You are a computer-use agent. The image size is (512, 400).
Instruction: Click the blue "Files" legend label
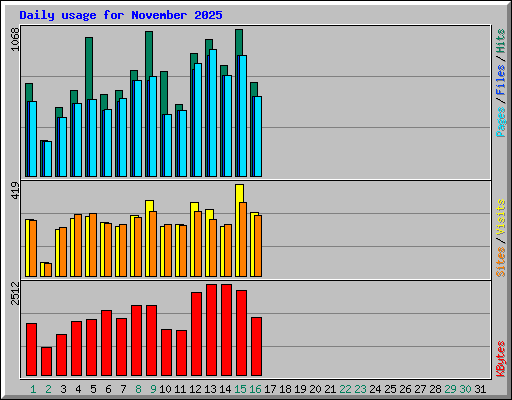[501, 80]
